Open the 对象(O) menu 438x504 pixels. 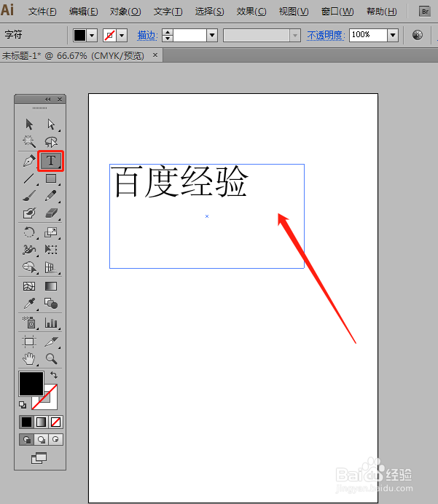click(125, 12)
